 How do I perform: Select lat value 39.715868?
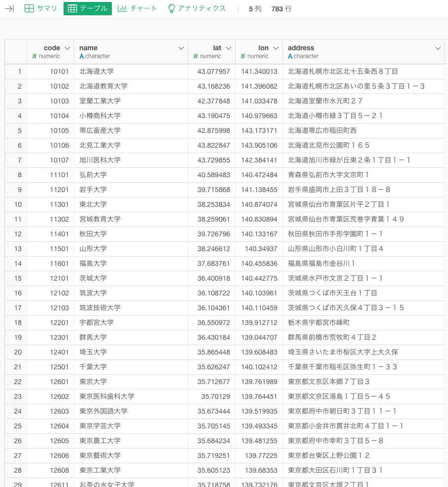click(x=212, y=190)
